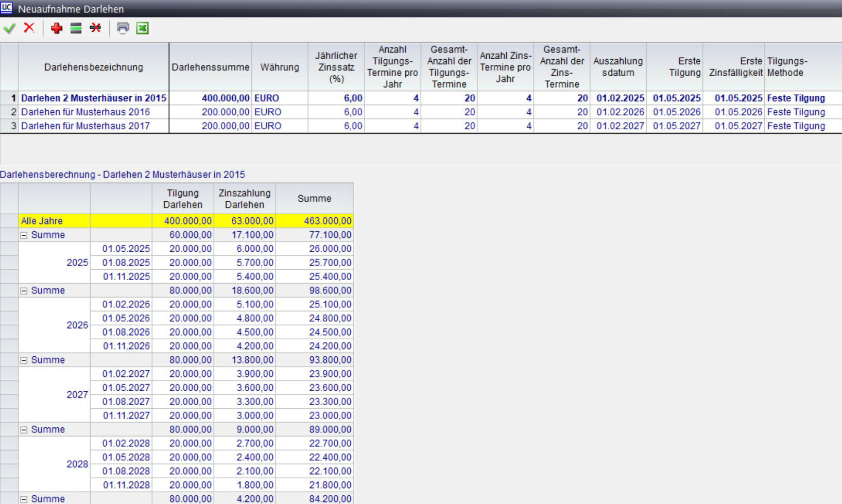This screenshot has width=842, height=504.
Task: Print the loan table
Action: [x=123, y=28]
